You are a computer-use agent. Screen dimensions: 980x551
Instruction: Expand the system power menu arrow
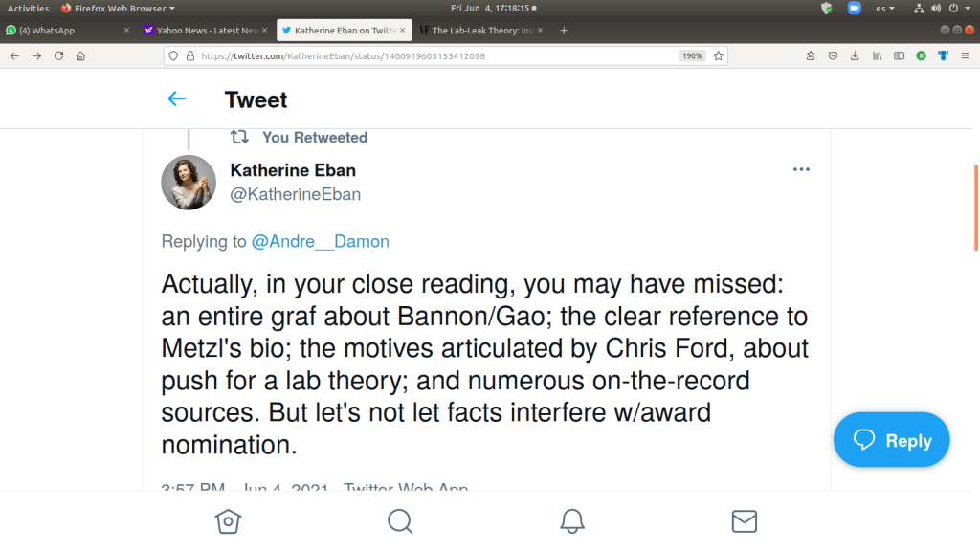(968, 8)
